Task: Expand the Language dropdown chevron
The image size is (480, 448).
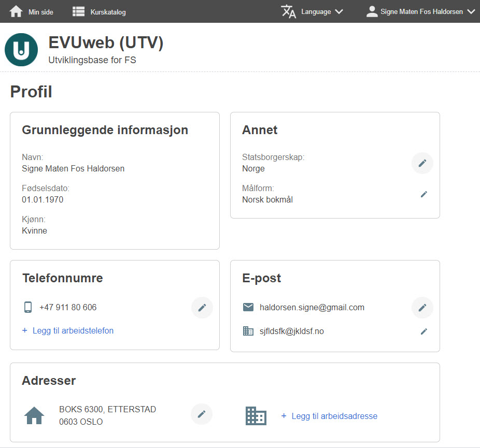Action: 339,11
